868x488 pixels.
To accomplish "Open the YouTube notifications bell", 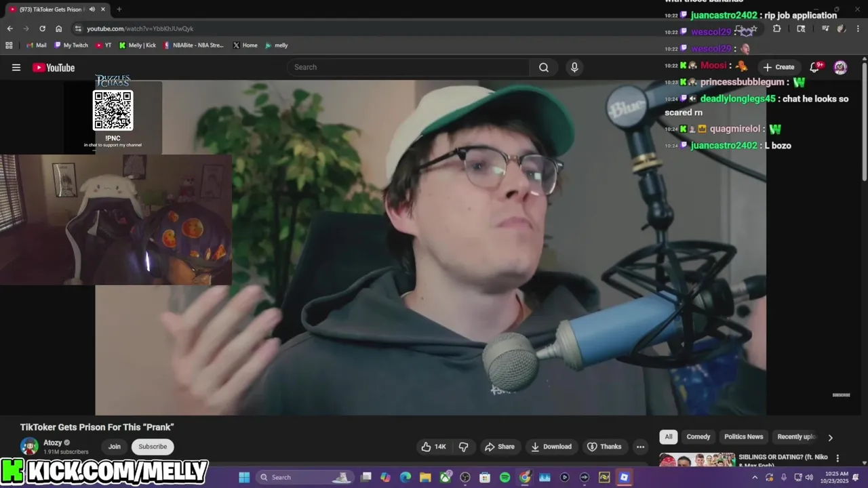I will pos(816,66).
